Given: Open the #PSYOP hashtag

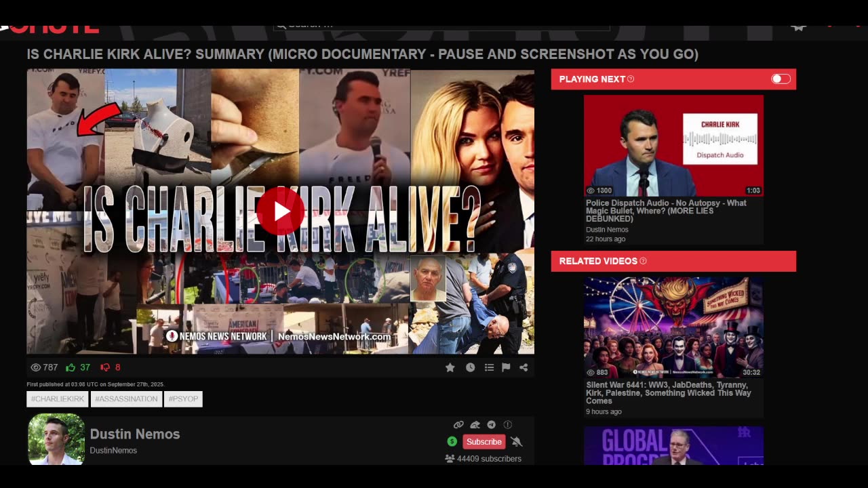Looking at the screenshot, I should tap(183, 399).
